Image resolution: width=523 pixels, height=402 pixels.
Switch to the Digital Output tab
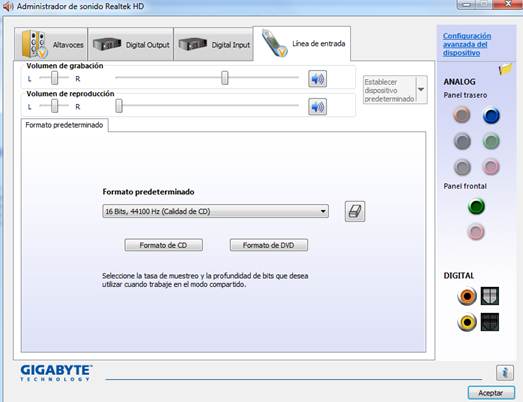130,44
